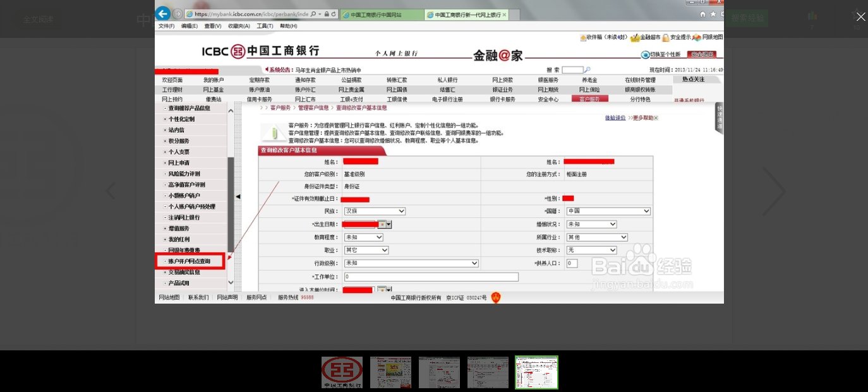Select the highlighted 客户服务 navigation item

point(589,99)
